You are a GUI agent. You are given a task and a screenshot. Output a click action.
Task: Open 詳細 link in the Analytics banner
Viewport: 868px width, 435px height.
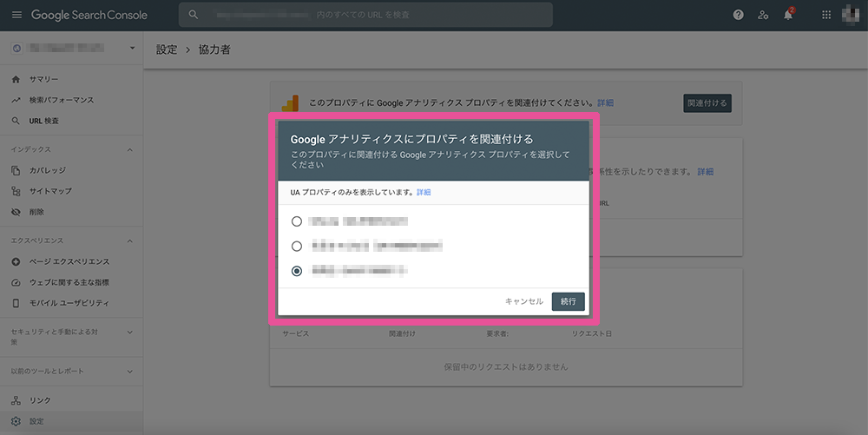coord(605,103)
